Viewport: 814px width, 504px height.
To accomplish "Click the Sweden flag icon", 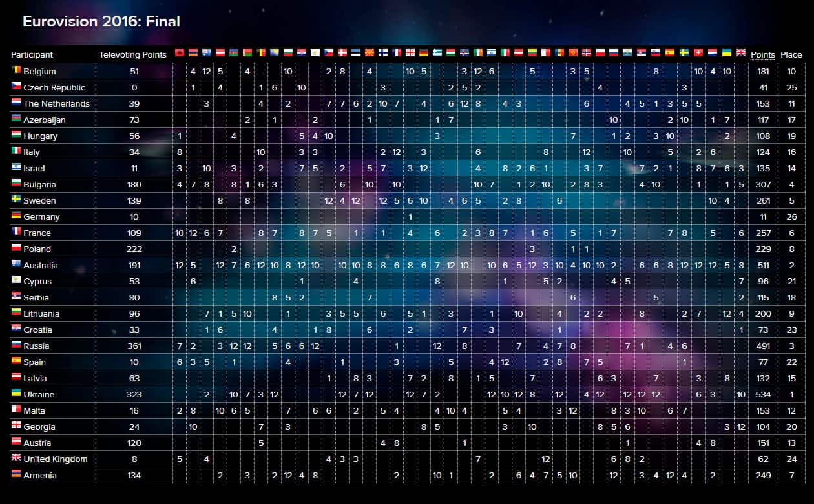I will pyautogui.click(x=16, y=200).
